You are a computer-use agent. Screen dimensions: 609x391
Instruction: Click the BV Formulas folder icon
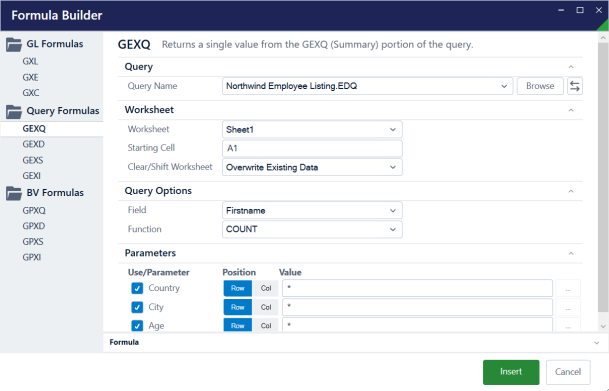point(14,193)
